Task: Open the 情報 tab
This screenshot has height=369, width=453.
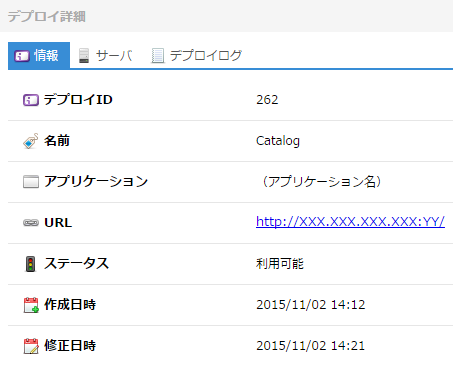Action: click(x=39, y=55)
